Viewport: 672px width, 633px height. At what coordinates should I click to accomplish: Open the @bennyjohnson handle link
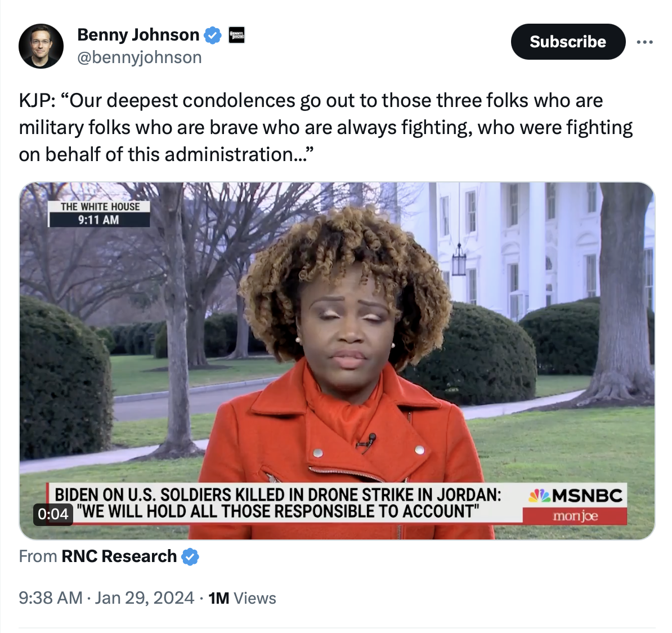pos(139,57)
